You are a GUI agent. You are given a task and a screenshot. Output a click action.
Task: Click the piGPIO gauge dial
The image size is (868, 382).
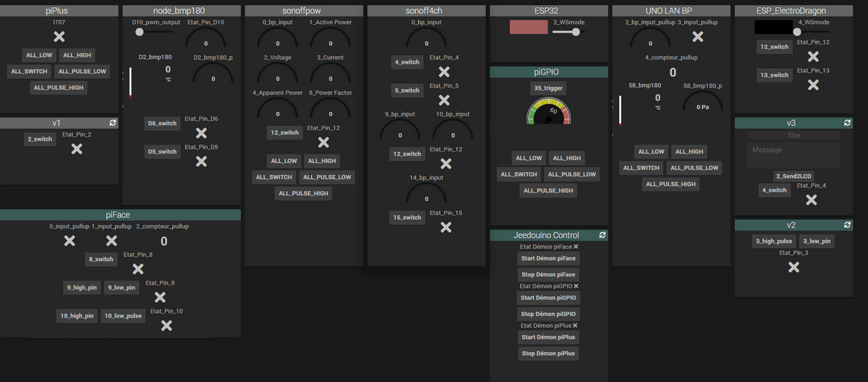548,112
